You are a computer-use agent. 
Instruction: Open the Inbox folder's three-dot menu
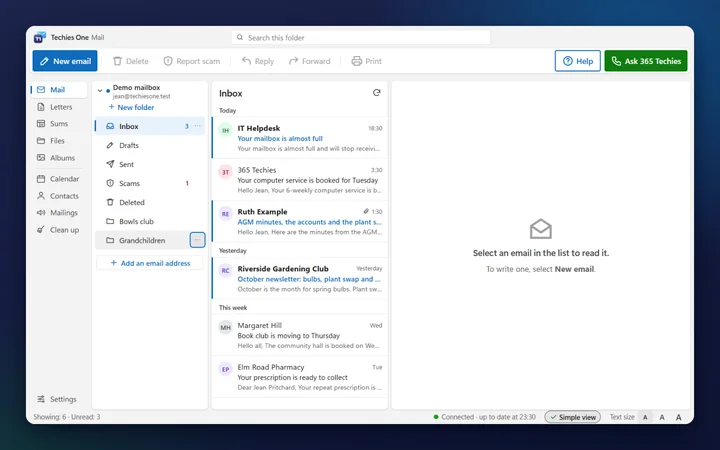tap(197, 126)
